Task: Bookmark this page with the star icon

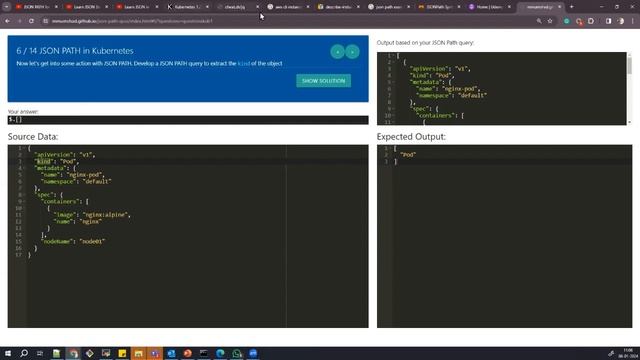Action: point(550,21)
